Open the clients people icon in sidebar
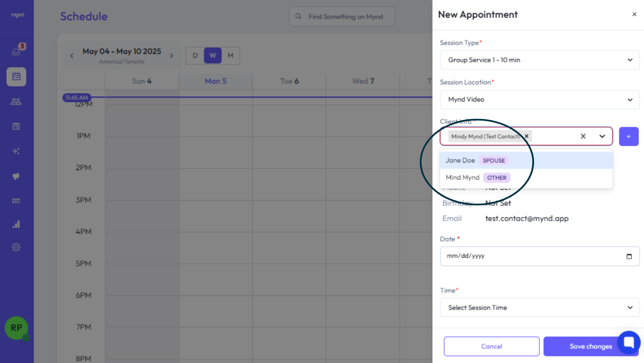The width and height of the screenshot is (644, 363). tap(16, 101)
